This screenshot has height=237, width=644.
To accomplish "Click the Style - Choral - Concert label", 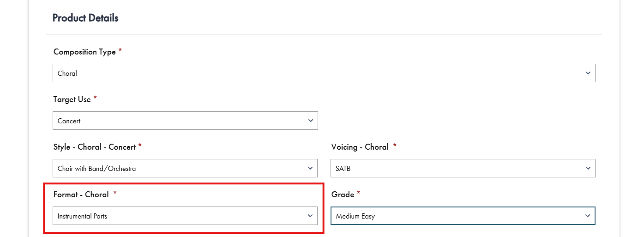I will click(95, 147).
